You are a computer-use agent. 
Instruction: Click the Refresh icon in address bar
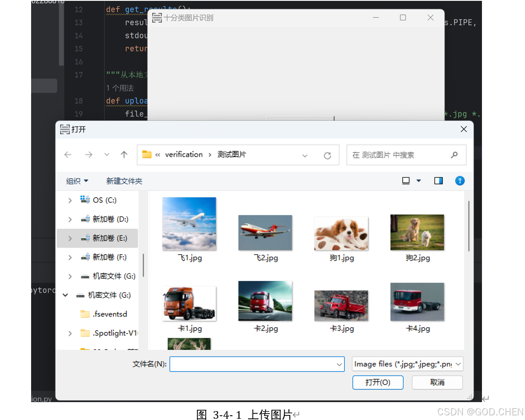[x=327, y=155]
